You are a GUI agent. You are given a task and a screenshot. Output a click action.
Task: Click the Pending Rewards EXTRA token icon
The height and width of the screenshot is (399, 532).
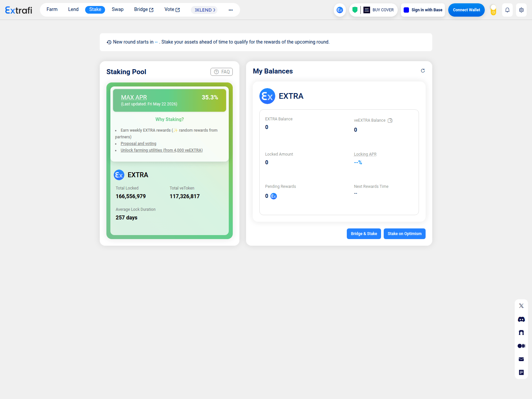[x=274, y=196]
